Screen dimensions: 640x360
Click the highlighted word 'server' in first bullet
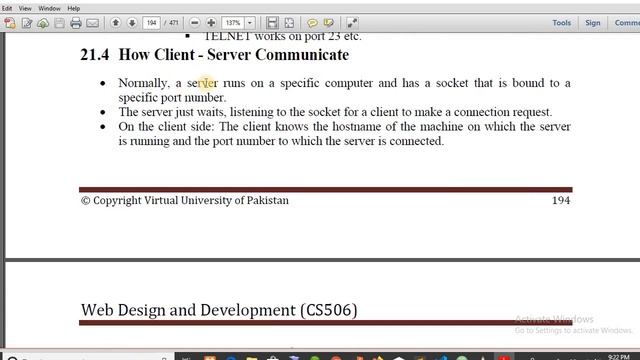pyautogui.click(x=202, y=83)
